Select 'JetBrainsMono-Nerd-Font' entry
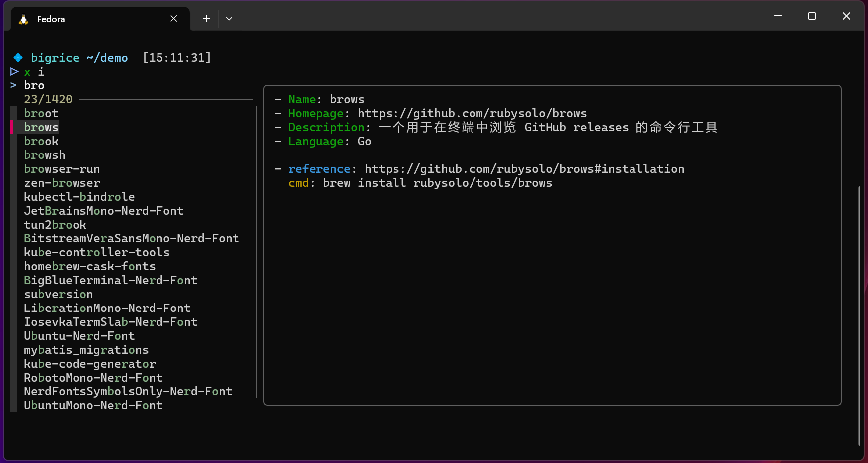The height and width of the screenshot is (463, 868). (104, 211)
